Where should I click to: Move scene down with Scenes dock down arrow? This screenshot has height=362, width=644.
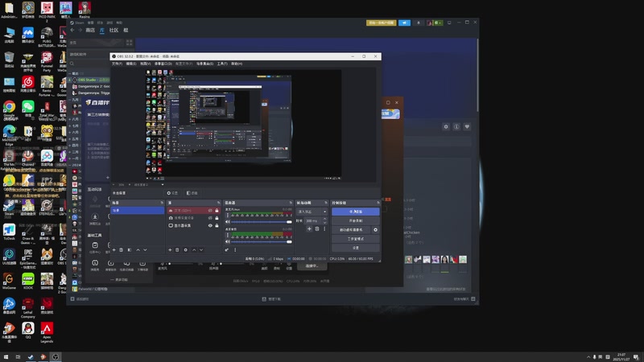click(x=145, y=250)
